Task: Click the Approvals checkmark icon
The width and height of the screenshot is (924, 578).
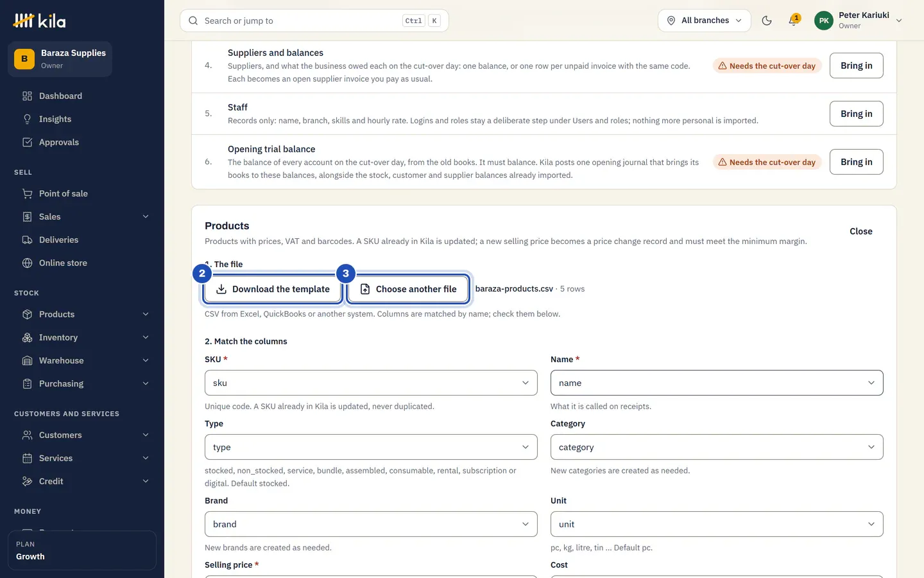Action: click(27, 142)
